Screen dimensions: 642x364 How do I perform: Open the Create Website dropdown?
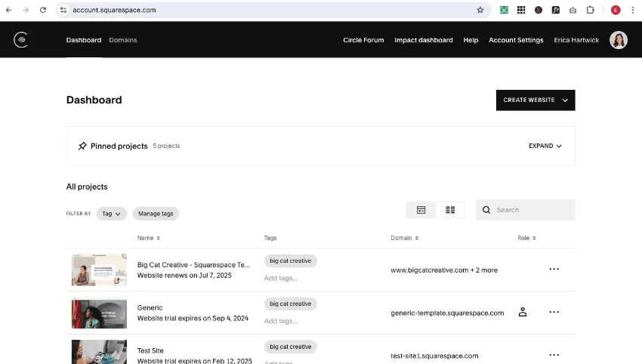535,100
